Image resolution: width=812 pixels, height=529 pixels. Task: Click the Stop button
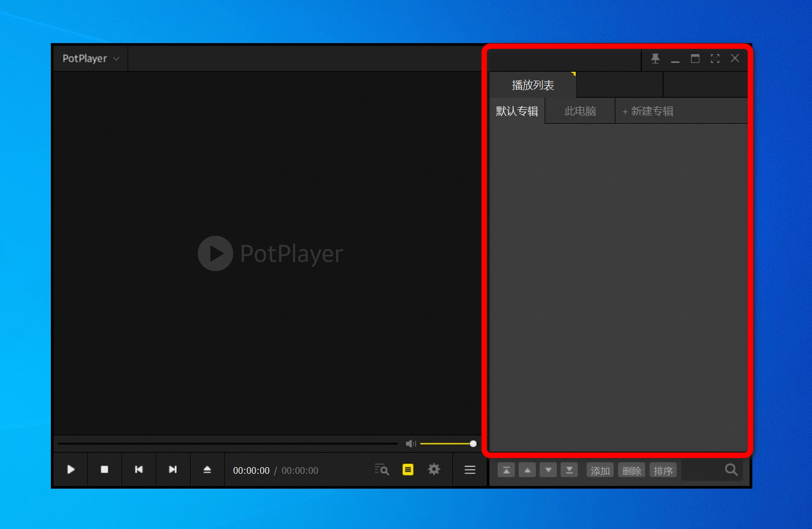104,469
